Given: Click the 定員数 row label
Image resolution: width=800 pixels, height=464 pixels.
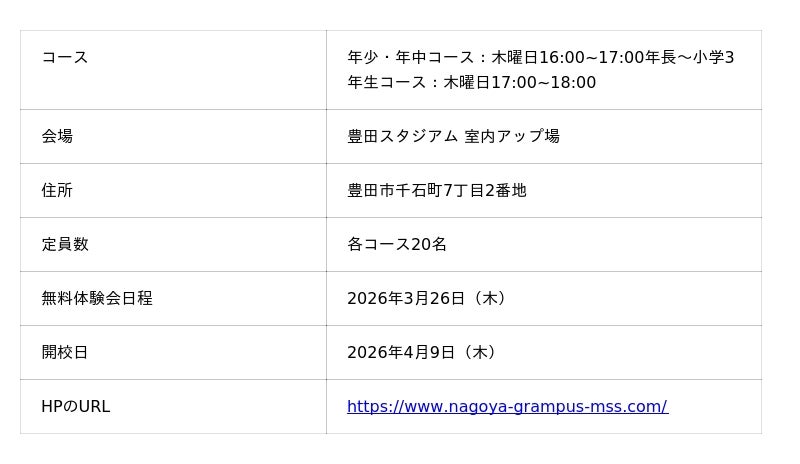Looking at the screenshot, I should [x=65, y=245].
